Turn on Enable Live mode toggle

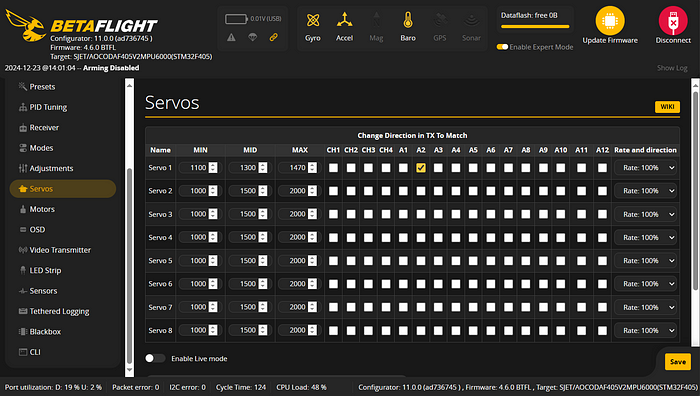(154, 358)
